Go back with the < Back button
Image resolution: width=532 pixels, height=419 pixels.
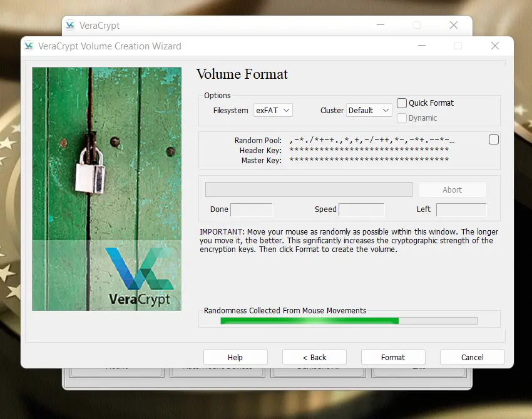point(314,357)
